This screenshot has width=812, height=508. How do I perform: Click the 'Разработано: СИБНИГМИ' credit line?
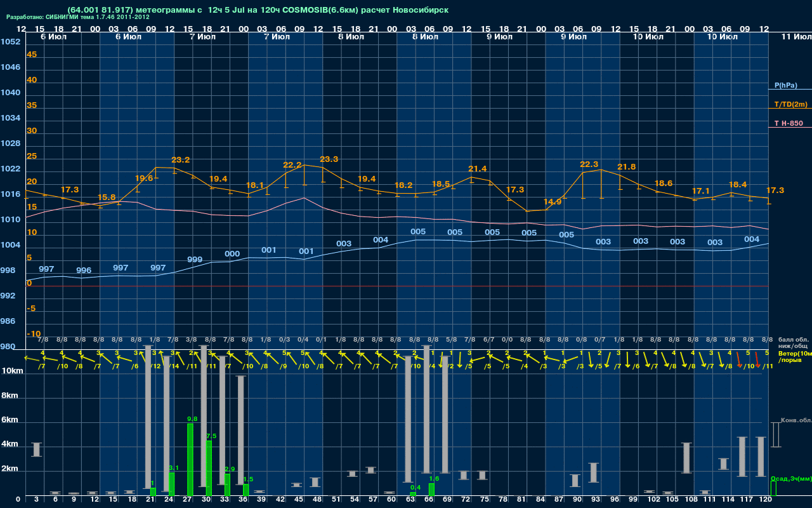(x=78, y=17)
